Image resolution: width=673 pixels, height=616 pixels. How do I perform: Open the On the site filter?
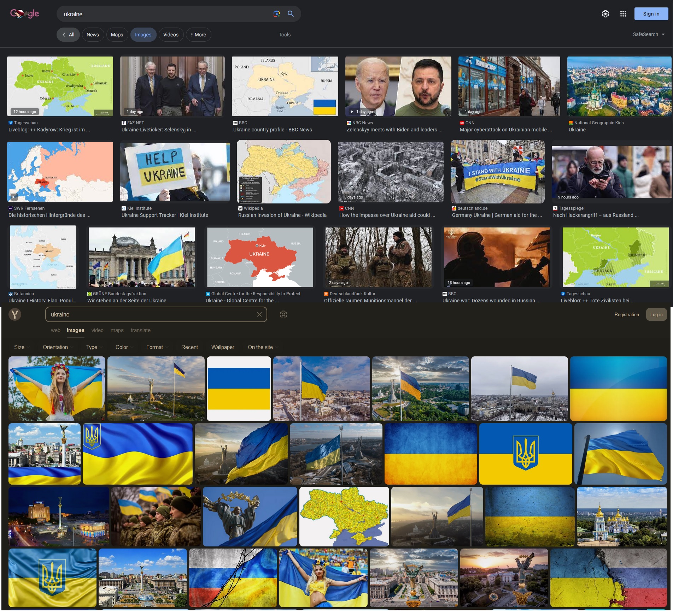point(263,347)
